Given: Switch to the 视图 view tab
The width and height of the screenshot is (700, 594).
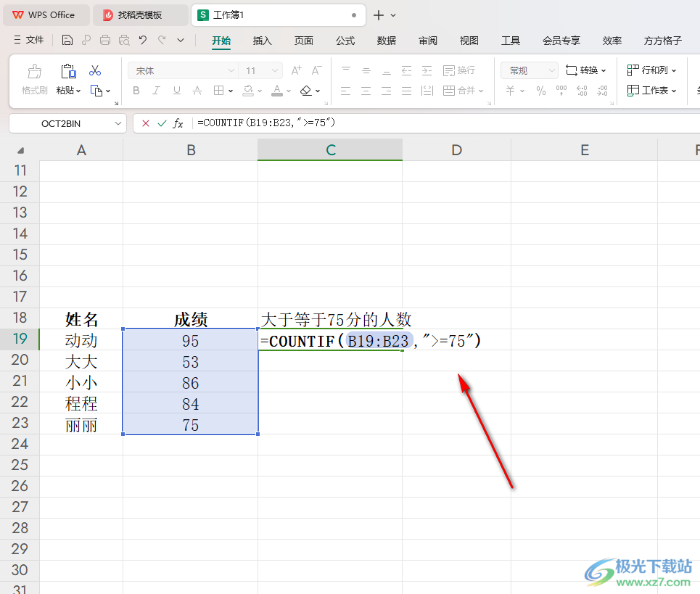Looking at the screenshot, I should pyautogui.click(x=469, y=41).
